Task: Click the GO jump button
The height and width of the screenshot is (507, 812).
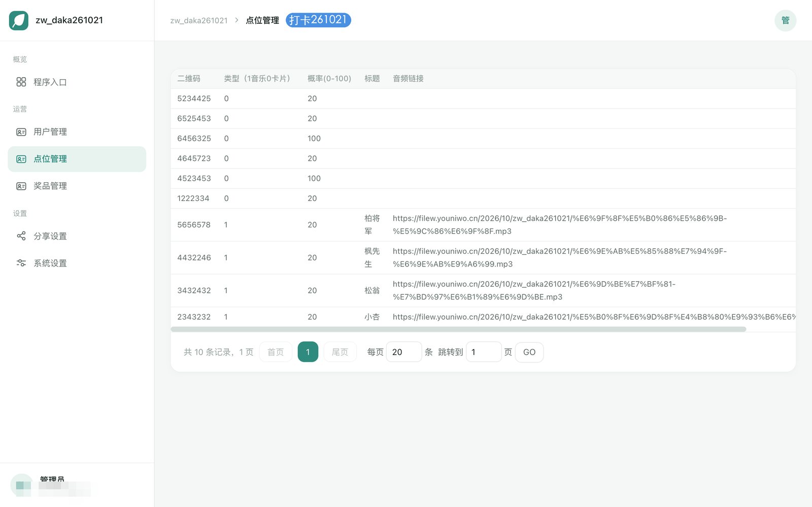Action: point(529,352)
